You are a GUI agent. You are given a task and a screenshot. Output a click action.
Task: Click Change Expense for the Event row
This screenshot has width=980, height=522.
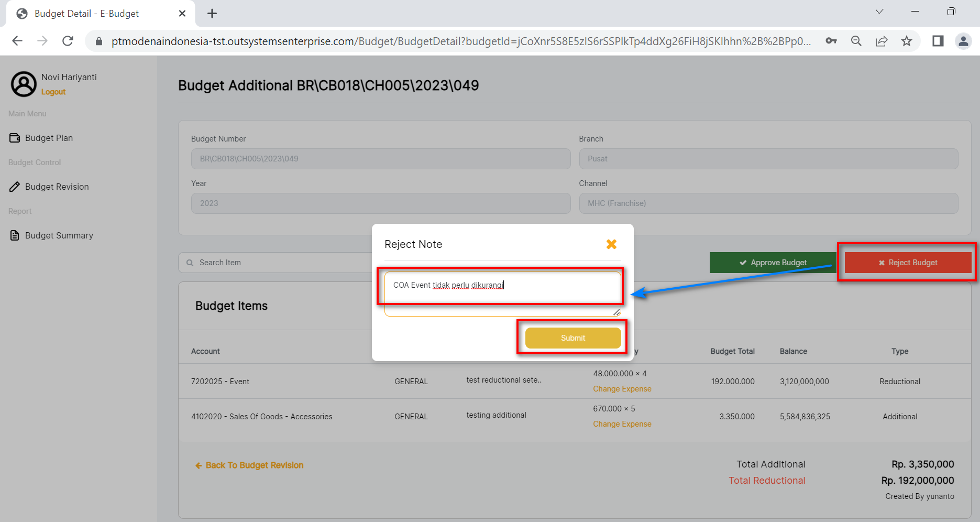(x=622, y=389)
